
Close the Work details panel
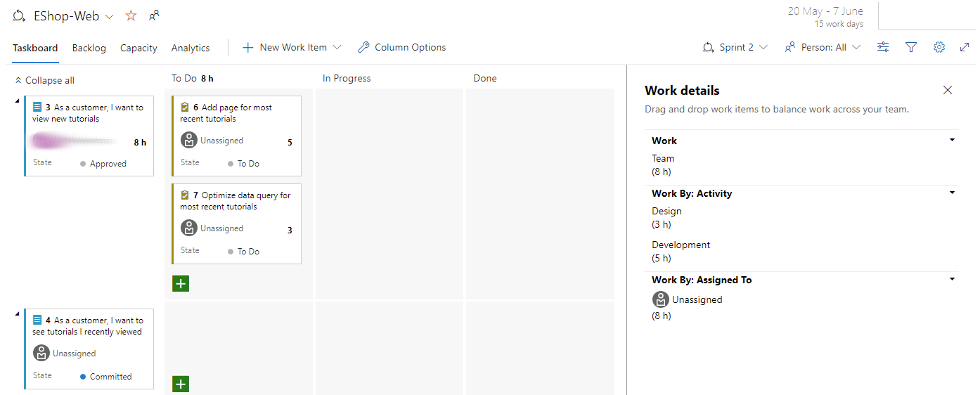948,90
